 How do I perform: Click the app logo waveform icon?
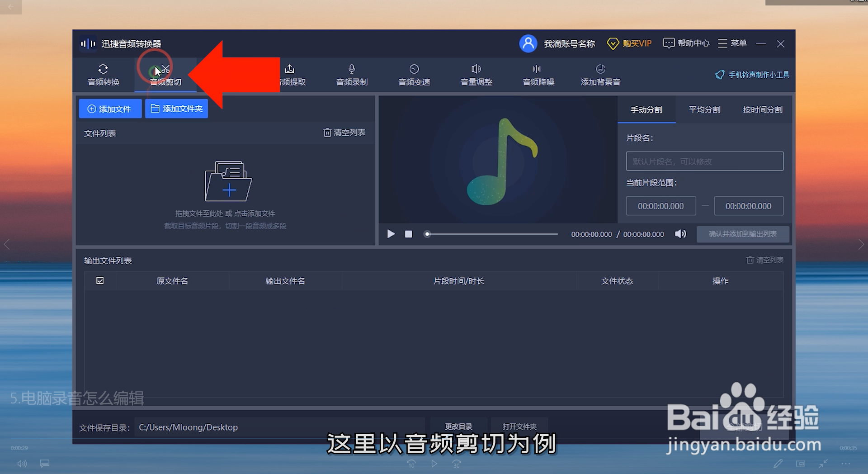(x=88, y=43)
